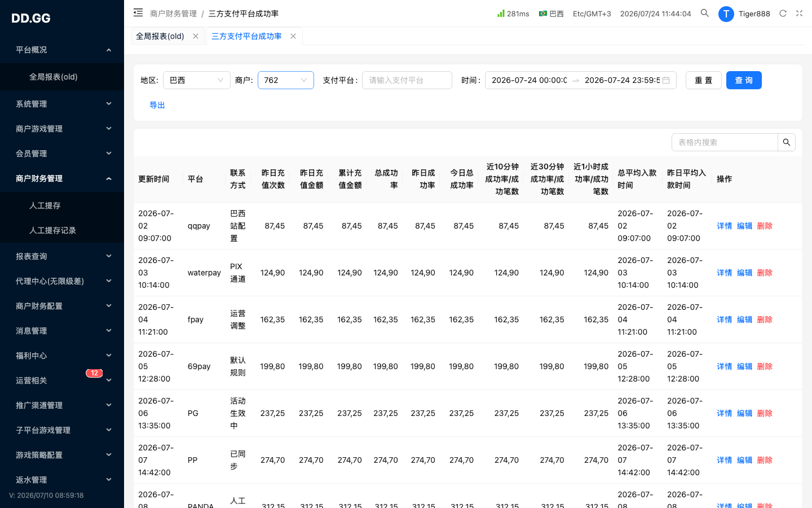Viewport: 812px width, 508px height.
Task: Collapse the sidebar with the hamburger icon
Action: (138, 12)
